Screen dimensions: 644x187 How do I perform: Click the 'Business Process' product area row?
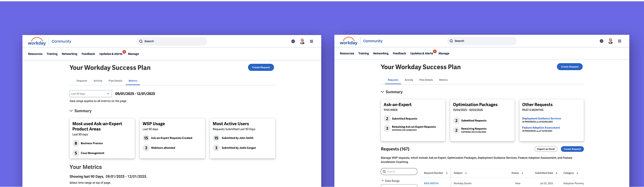coord(92,143)
